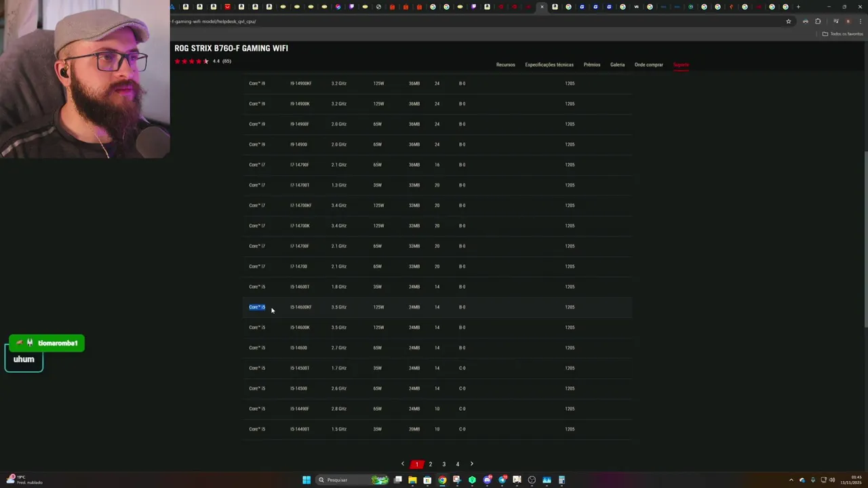Click the i7-14700KF model cell

pos(300,205)
